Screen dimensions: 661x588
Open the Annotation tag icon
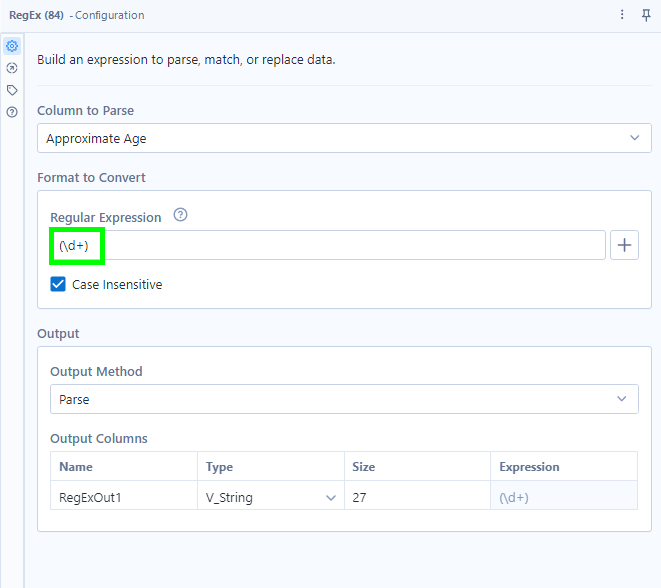pyautogui.click(x=12, y=90)
